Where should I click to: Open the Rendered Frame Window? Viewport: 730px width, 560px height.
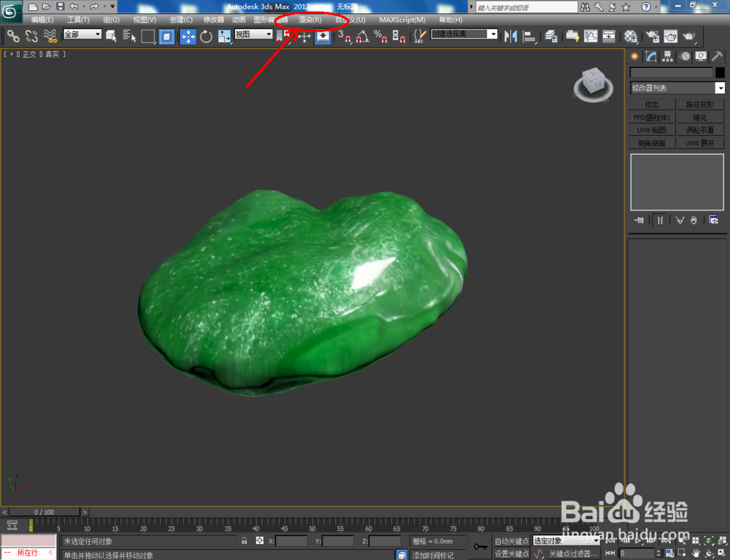pos(670,36)
